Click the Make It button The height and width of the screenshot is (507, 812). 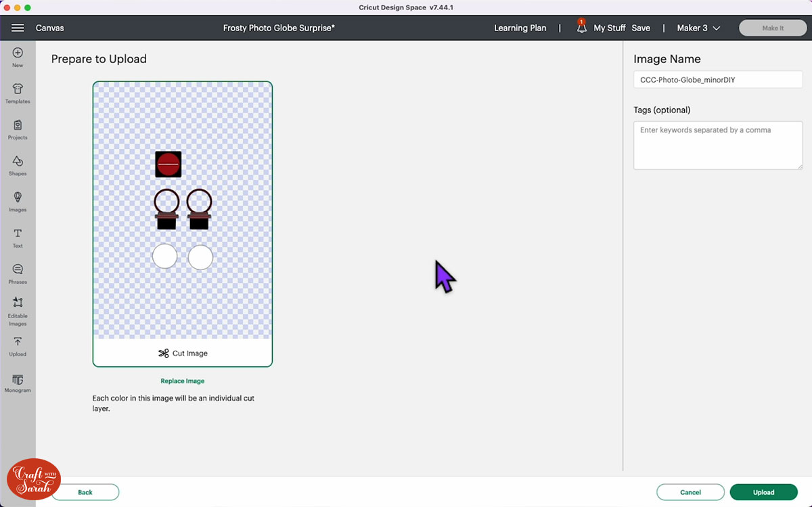pos(773,28)
